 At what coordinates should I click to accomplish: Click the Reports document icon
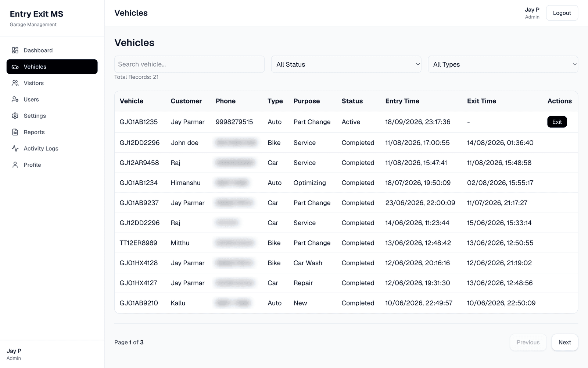[x=15, y=132]
